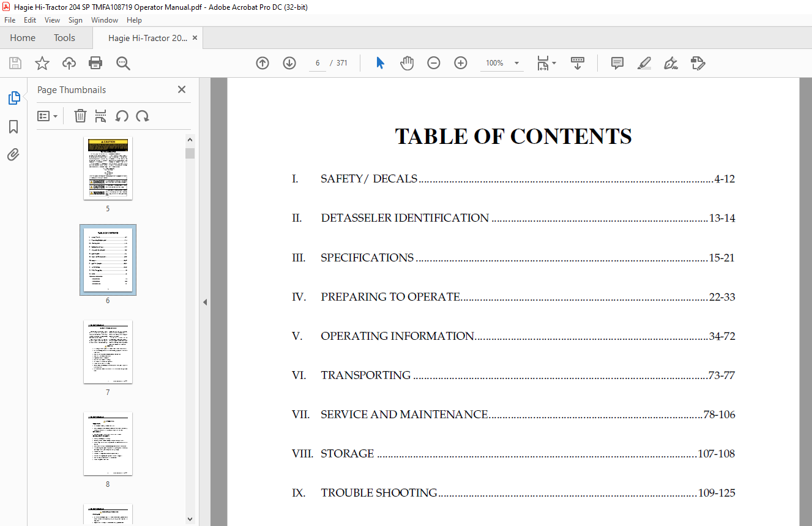The width and height of the screenshot is (812, 526).
Task: Open the fit page options
Action: point(546,63)
